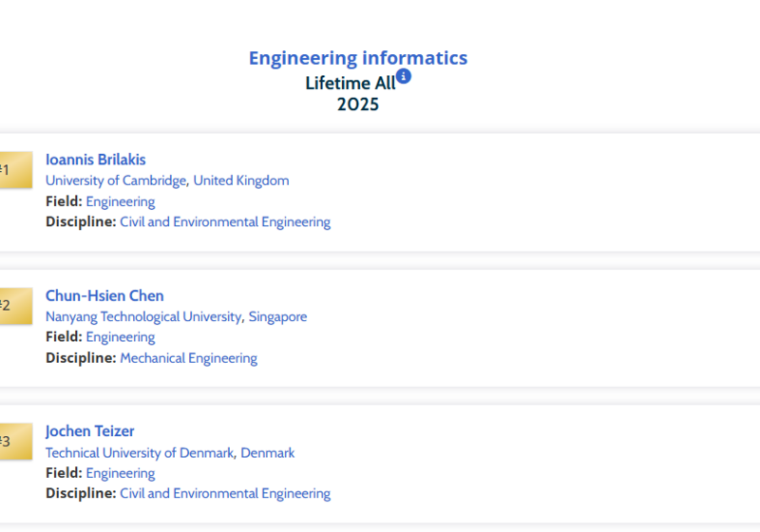Click the '2025' year text
760x532 pixels.
(x=358, y=104)
